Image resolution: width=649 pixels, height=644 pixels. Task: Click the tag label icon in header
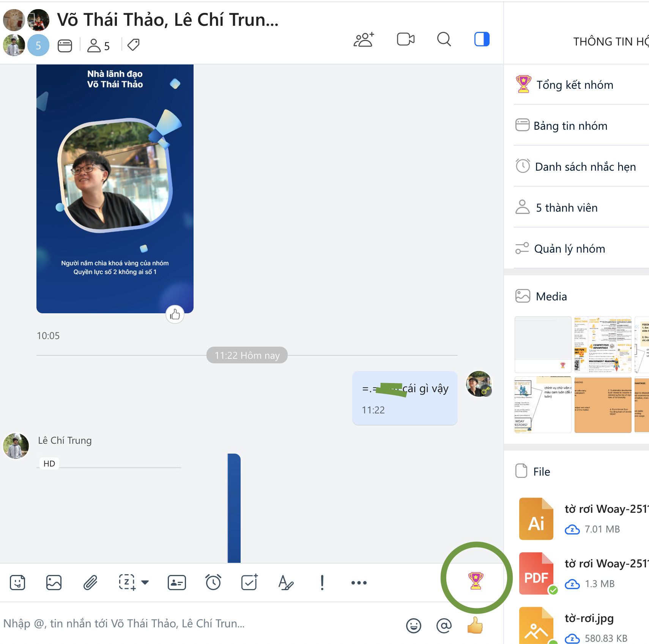pos(133,45)
